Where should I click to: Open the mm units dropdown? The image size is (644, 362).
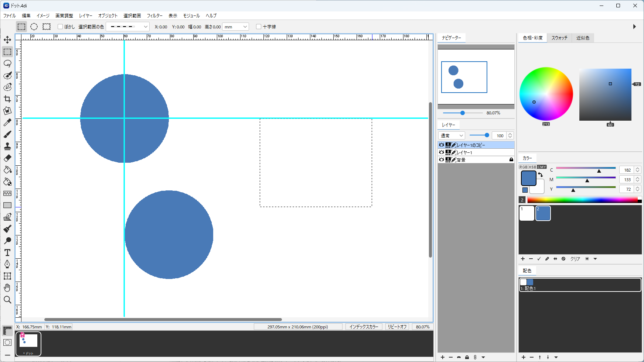[x=235, y=27]
